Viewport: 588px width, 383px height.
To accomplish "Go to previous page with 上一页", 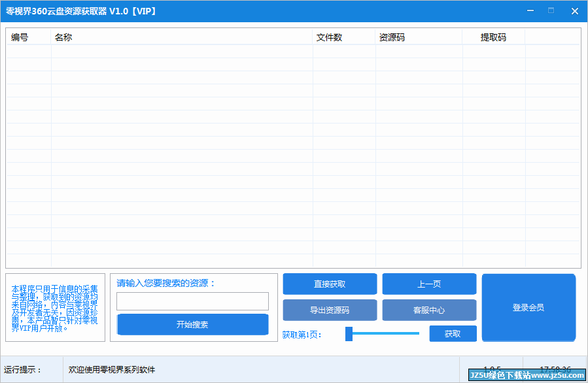I will tap(429, 284).
